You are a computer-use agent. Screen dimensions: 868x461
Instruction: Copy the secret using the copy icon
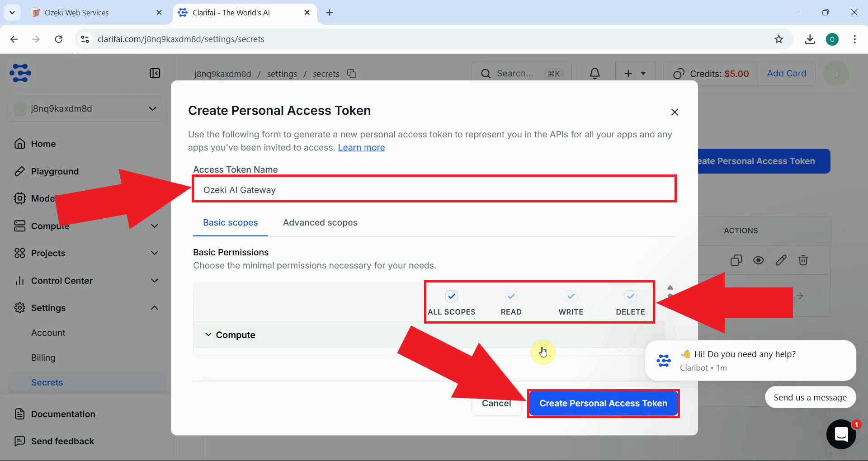[736, 260]
